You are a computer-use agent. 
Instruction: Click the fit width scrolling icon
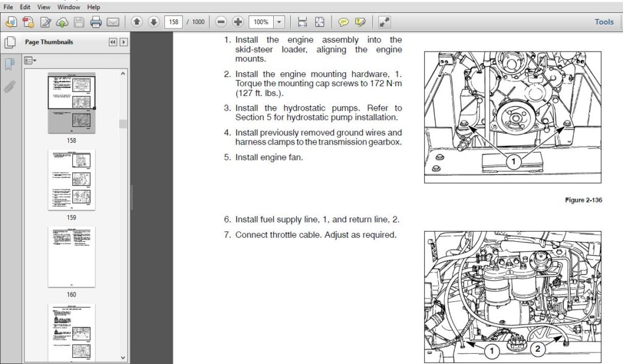click(302, 22)
